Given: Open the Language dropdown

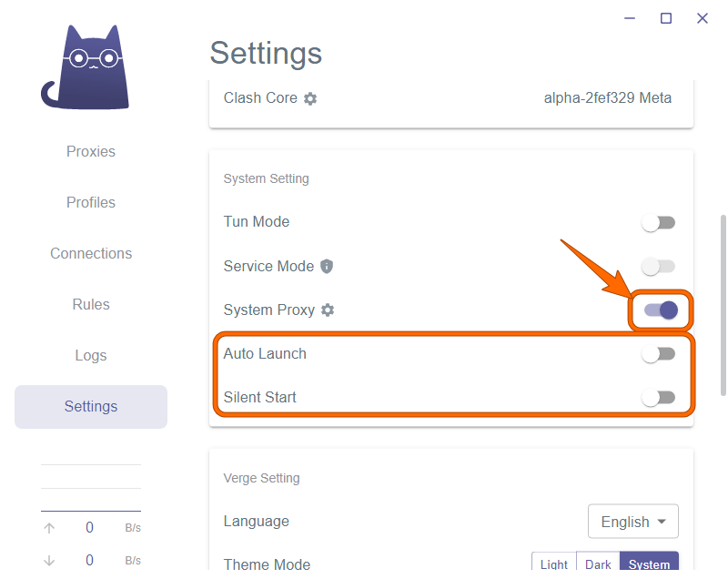Looking at the screenshot, I should pyautogui.click(x=633, y=523).
